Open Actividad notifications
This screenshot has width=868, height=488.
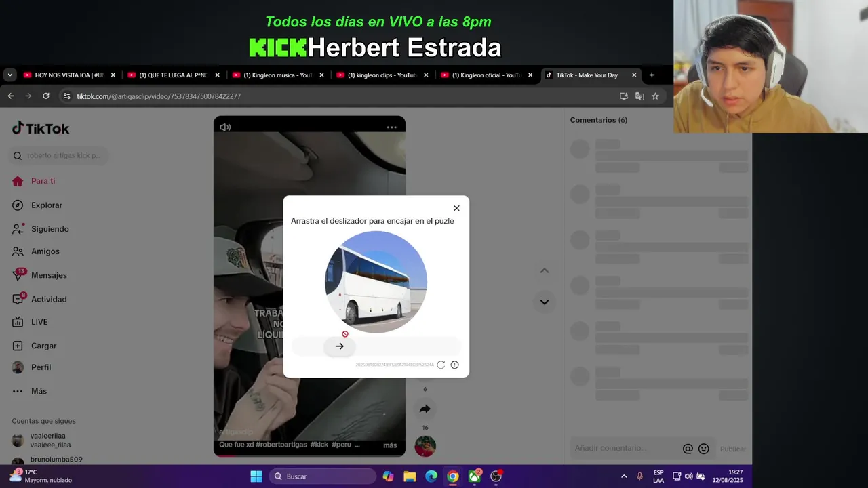(x=39, y=299)
